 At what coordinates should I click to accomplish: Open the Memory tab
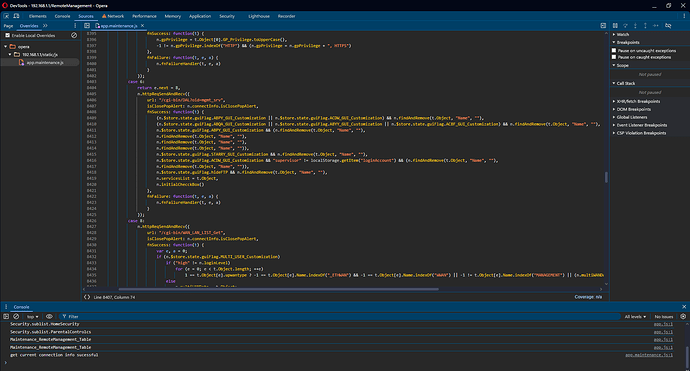pyautogui.click(x=173, y=16)
